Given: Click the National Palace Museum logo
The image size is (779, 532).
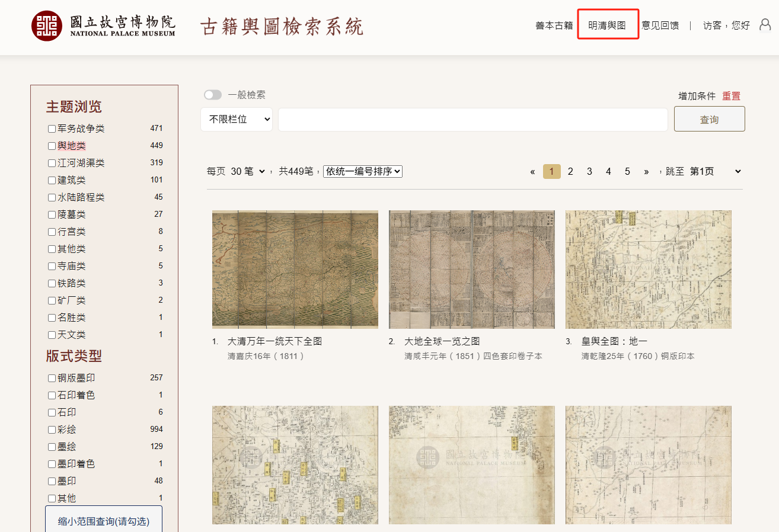Looking at the screenshot, I should [x=104, y=25].
